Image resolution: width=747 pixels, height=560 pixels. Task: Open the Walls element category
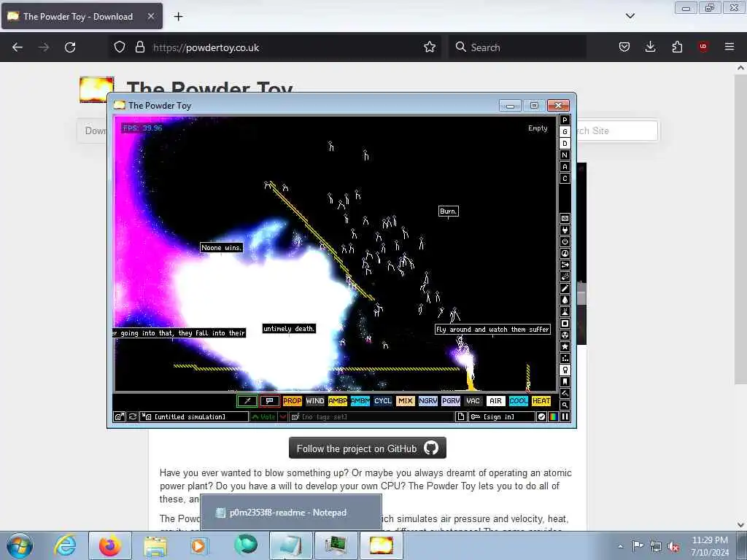pos(565,218)
